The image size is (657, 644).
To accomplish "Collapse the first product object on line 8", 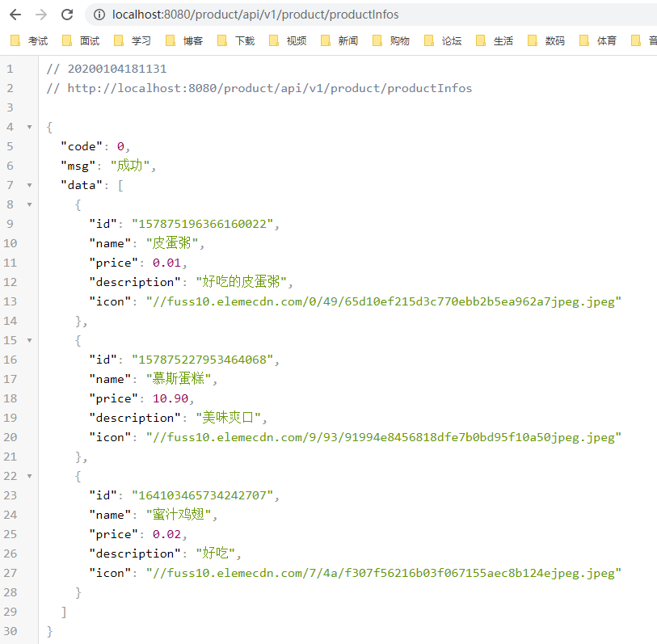I will (x=29, y=204).
